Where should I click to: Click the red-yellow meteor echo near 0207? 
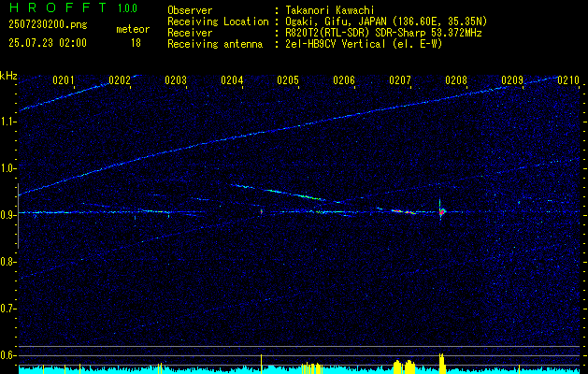point(404,211)
